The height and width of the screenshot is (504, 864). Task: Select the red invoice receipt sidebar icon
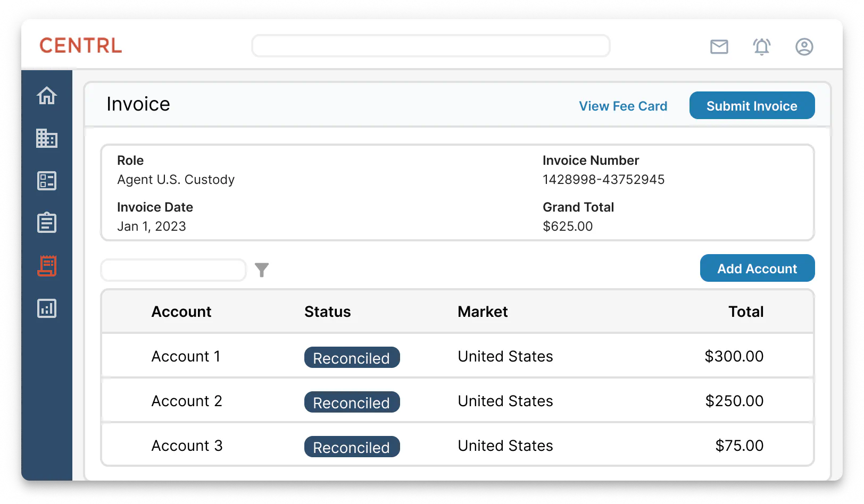pyautogui.click(x=47, y=266)
